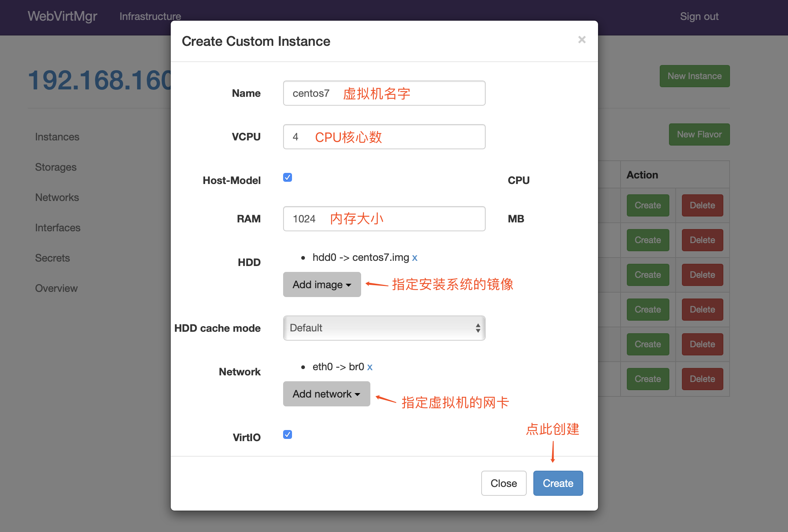This screenshot has width=788, height=532.
Task: Open Networks in the sidebar
Action: point(57,197)
